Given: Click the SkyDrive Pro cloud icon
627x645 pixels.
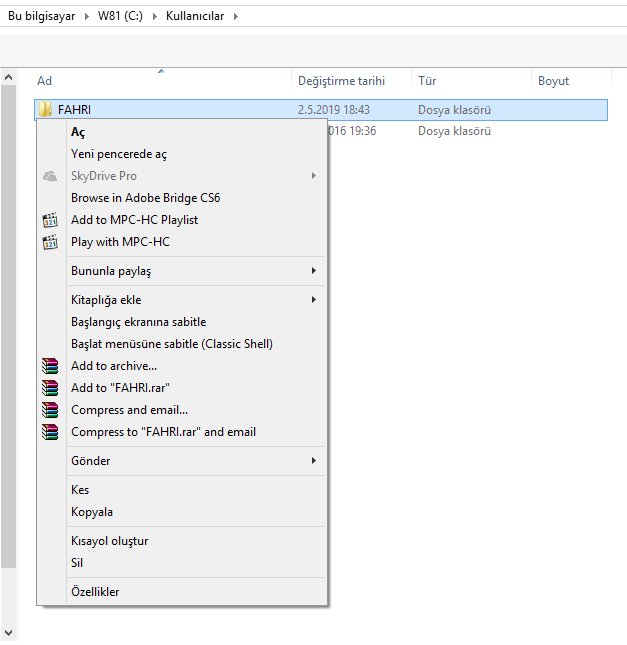Looking at the screenshot, I should coord(50,176).
